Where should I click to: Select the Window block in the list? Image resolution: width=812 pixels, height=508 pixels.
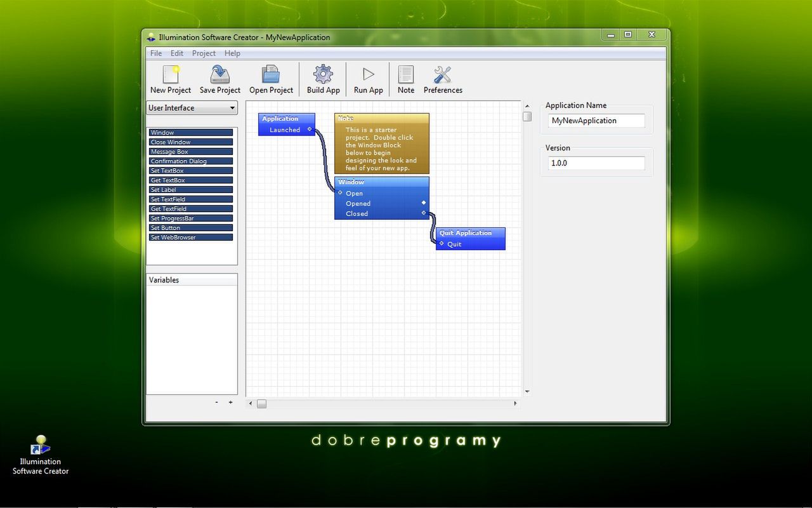(191, 133)
